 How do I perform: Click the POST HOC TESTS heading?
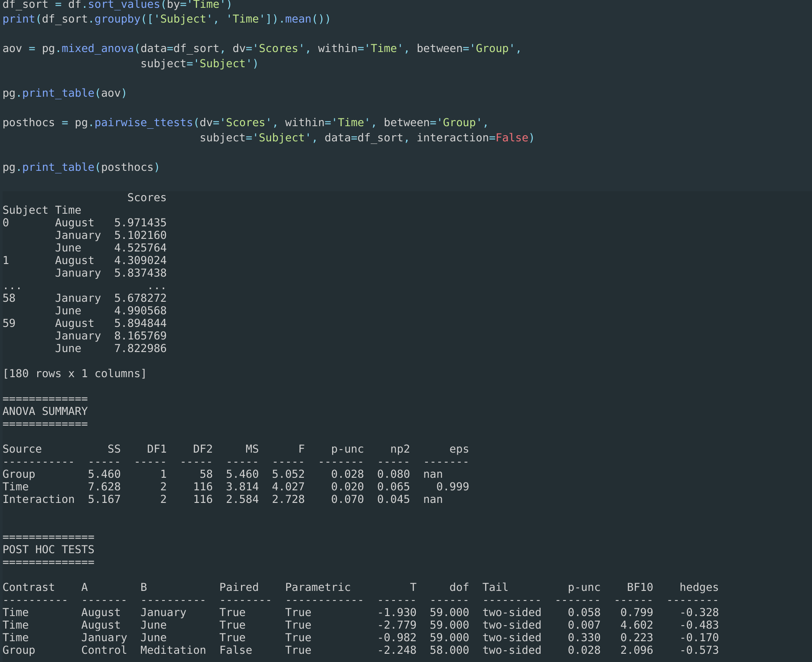coord(48,549)
